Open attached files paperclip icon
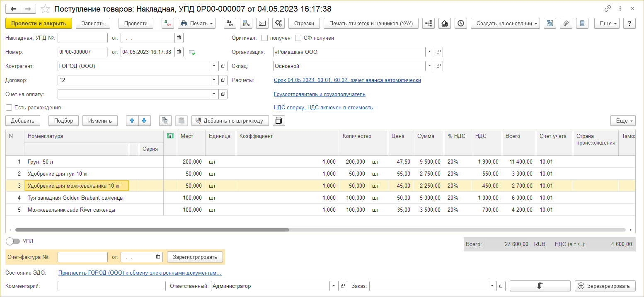 click(x=566, y=24)
